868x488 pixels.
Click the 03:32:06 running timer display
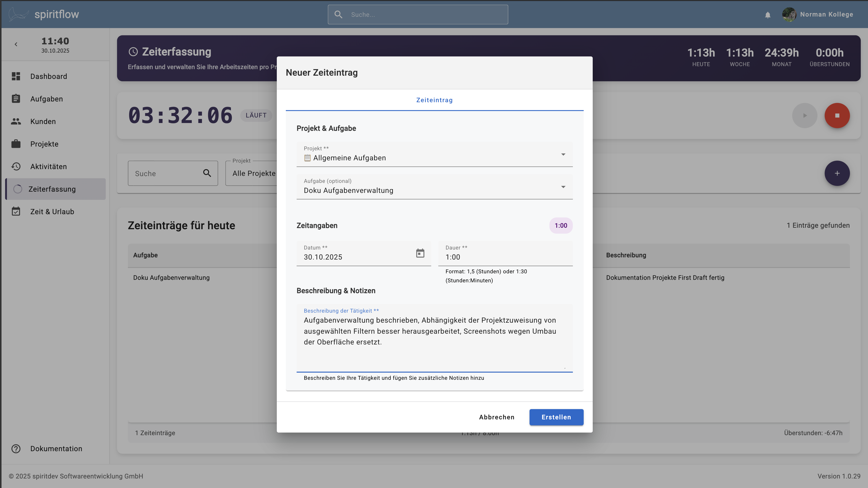[180, 115]
